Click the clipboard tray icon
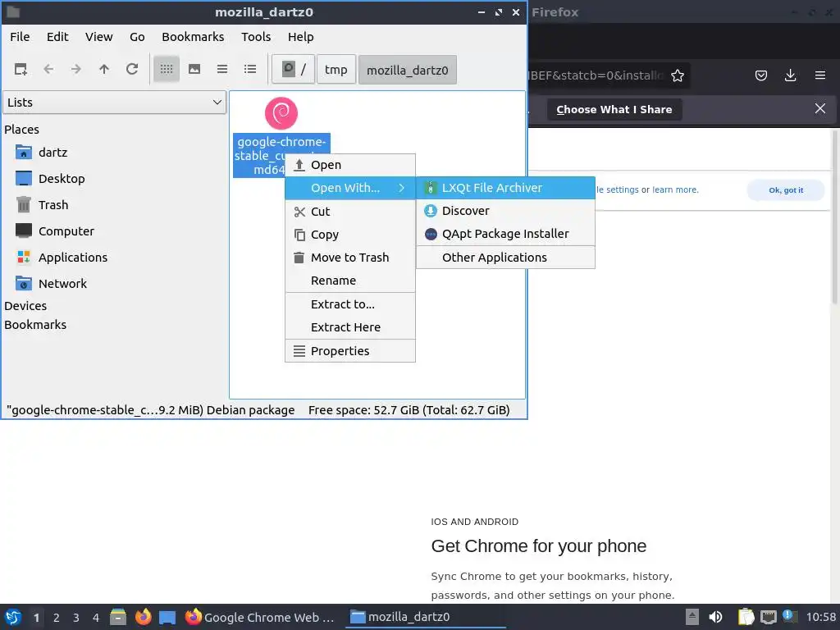840x630 pixels. (x=745, y=617)
